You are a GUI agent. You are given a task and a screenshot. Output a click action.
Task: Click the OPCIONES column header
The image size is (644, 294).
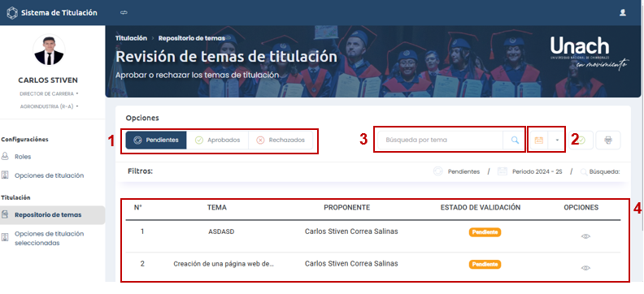click(x=581, y=207)
